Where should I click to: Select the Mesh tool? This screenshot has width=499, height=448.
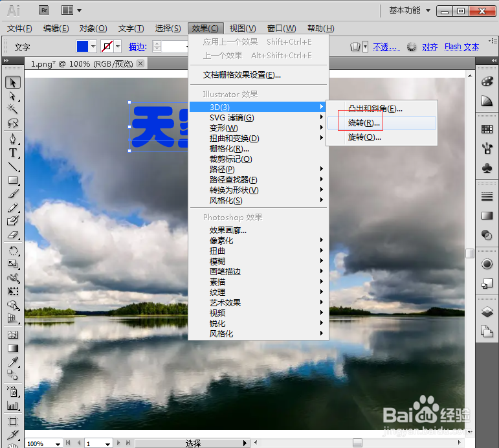[13, 335]
